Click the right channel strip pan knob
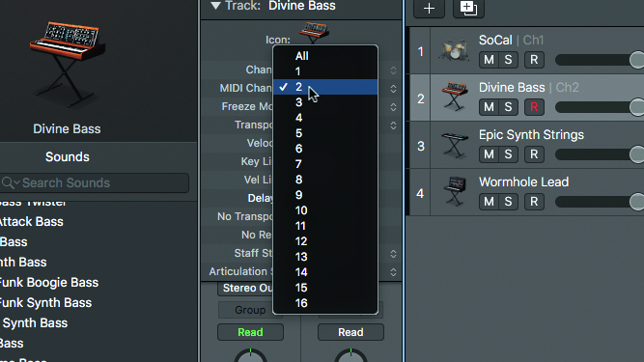644x362 pixels. point(350,355)
